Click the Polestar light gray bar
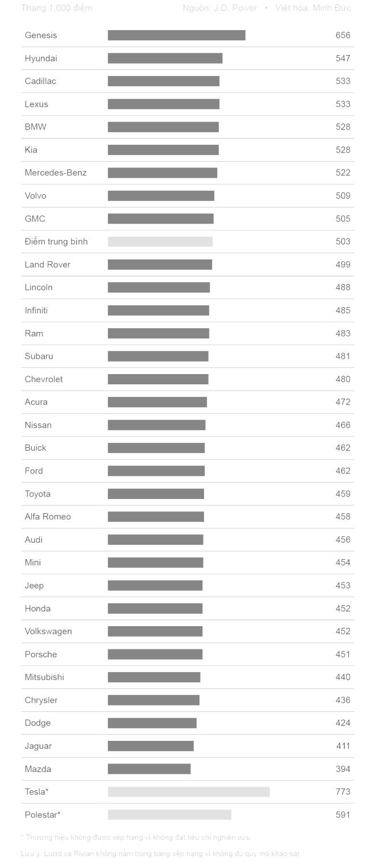The image size is (378, 868). point(169,815)
